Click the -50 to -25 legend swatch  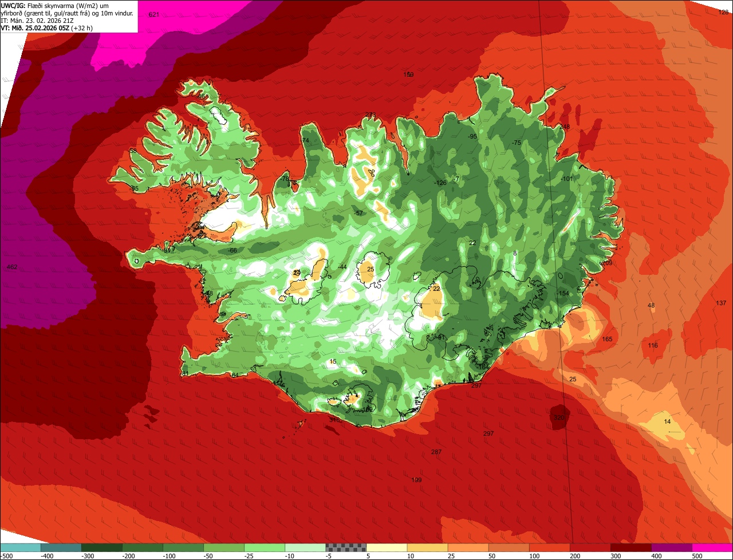pyautogui.click(x=224, y=547)
